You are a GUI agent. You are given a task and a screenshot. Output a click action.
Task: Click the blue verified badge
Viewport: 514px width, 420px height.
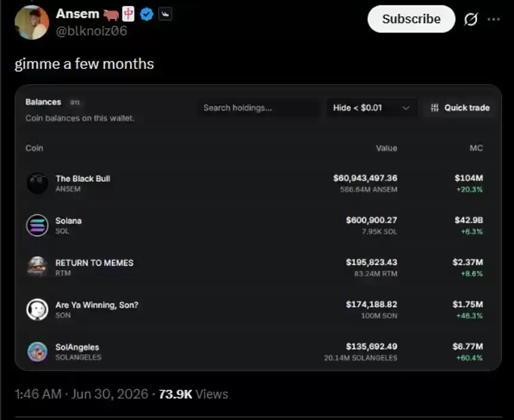(147, 14)
